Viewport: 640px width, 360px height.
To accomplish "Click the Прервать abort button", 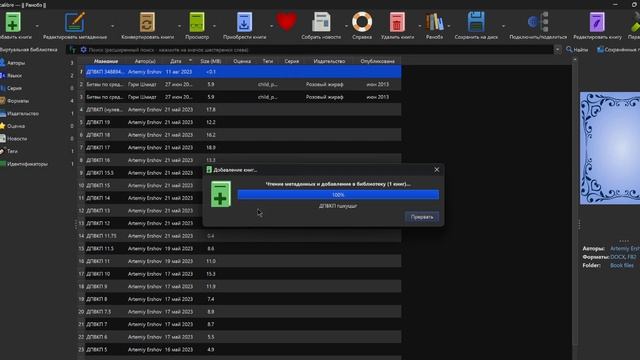I will pos(422,217).
